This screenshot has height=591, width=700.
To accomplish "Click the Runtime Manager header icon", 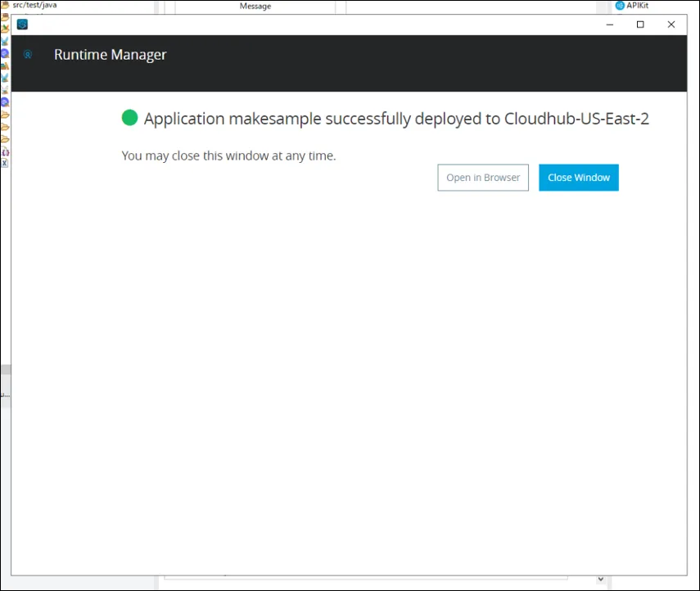I will [28, 55].
